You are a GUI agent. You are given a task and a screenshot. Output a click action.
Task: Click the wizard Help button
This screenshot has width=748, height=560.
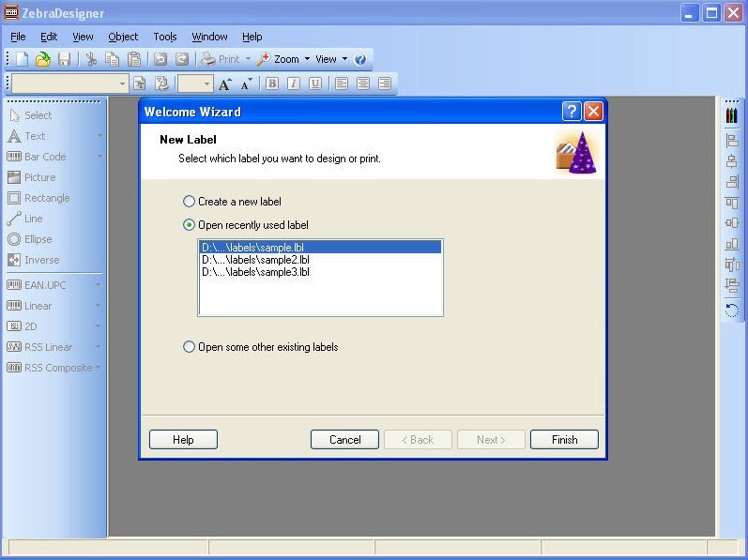tap(183, 439)
